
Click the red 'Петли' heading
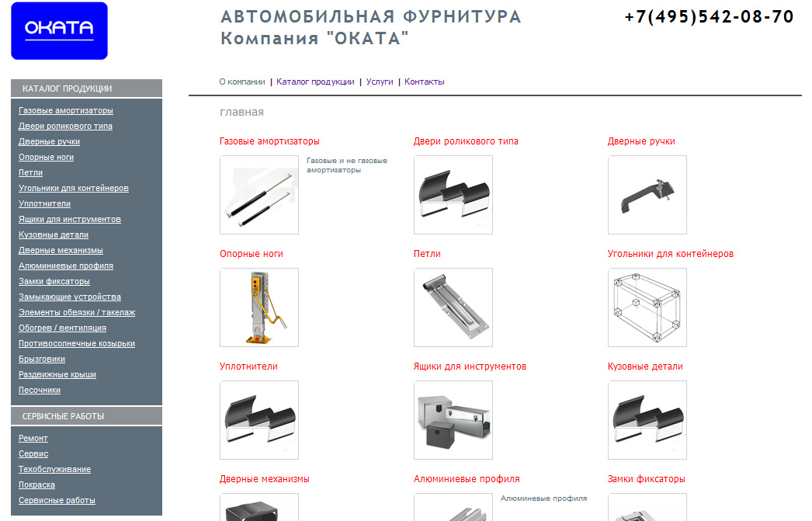click(x=427, y=254)
